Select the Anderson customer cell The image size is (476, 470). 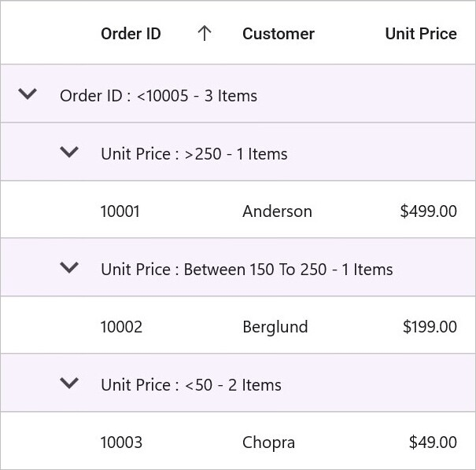277,211
